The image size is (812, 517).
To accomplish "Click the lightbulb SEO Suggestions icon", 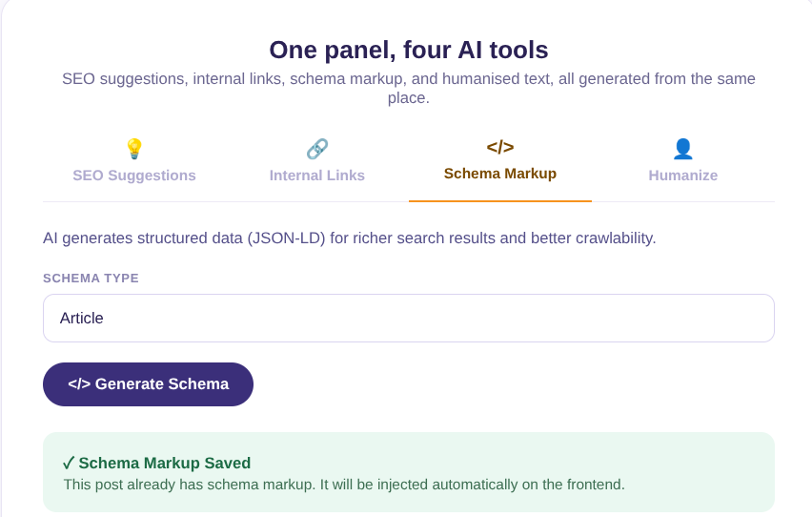I will pos(134,149).
